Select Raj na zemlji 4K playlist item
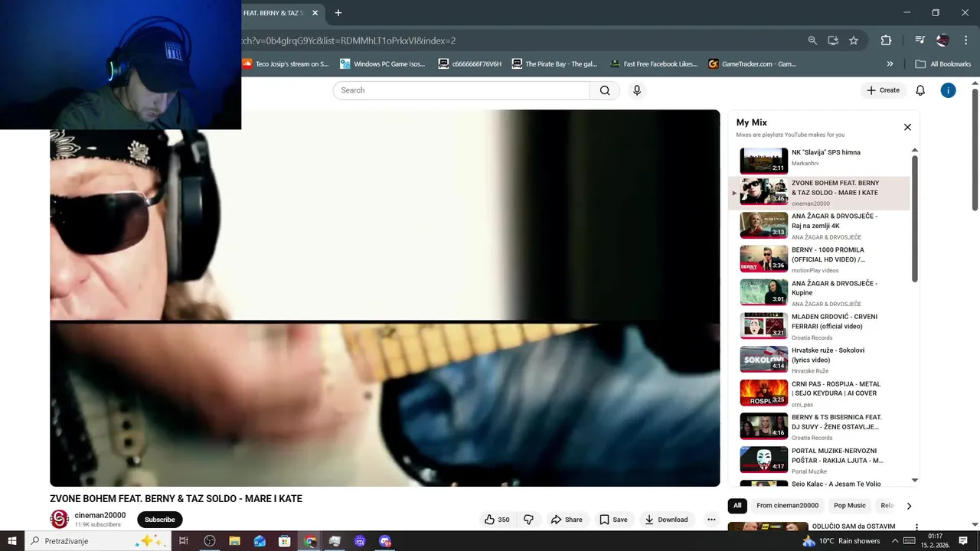 pyautogui.click(x=819, y=227)
